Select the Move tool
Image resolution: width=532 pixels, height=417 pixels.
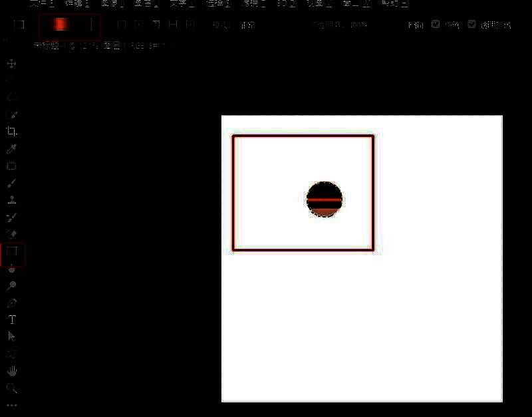11,64
